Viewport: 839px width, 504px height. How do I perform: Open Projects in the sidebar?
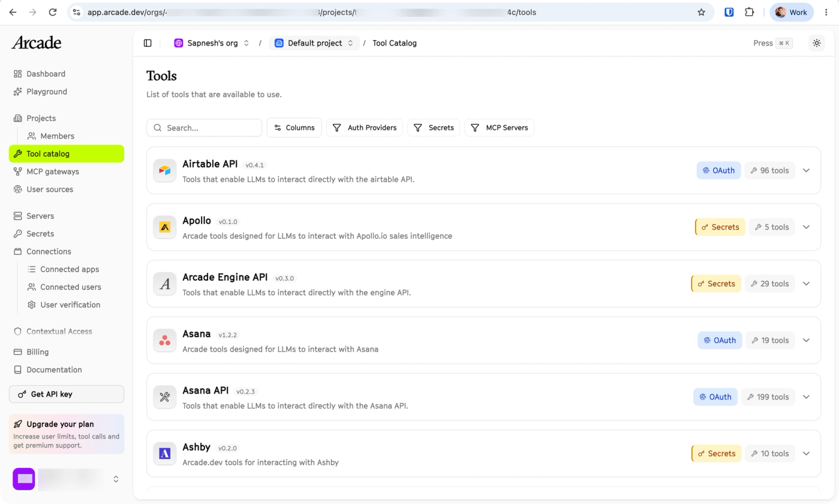point(66,118)
